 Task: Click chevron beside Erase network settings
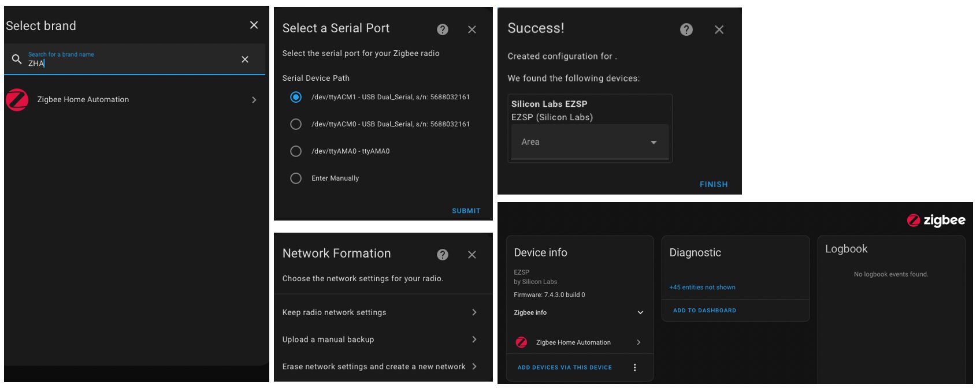(474, 367)
